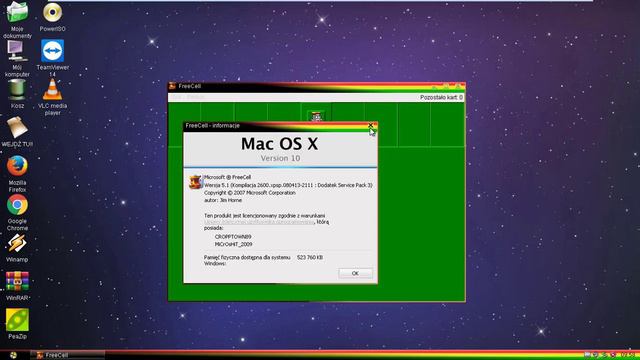Screen dimensions: 640x360
Task: Confirm the information dialog with OK
Action: [x=355, y=273]
